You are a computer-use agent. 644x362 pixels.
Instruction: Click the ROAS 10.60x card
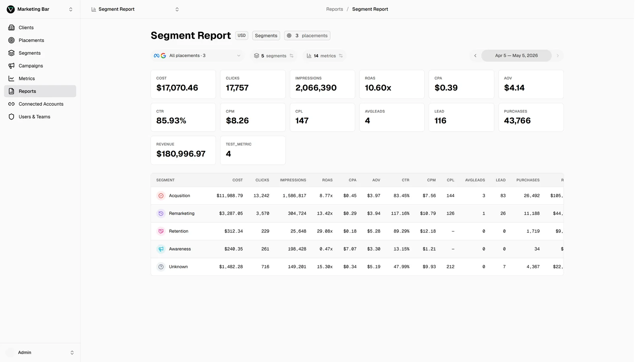pyautogui.click(x=392, y=84)
